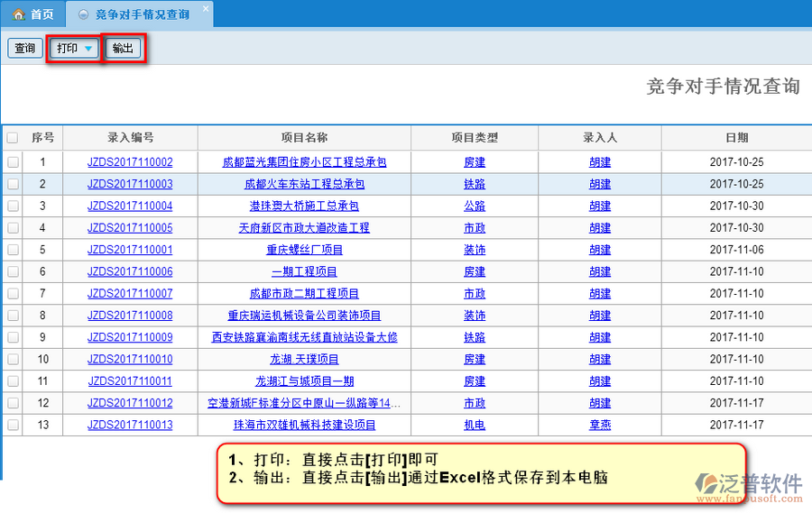
Task: Click the round icon on 竞争对手情况查询 tab
Action: (x=84, y=14)
